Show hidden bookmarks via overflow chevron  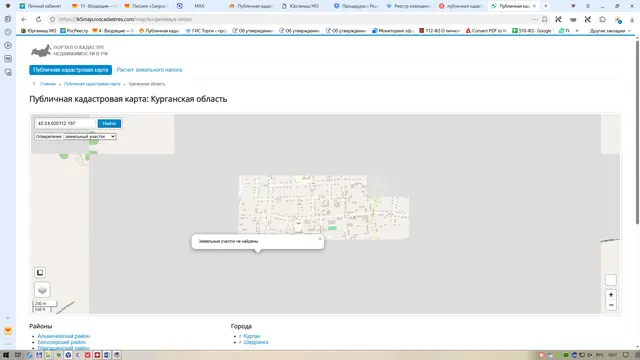pos(577,31)
